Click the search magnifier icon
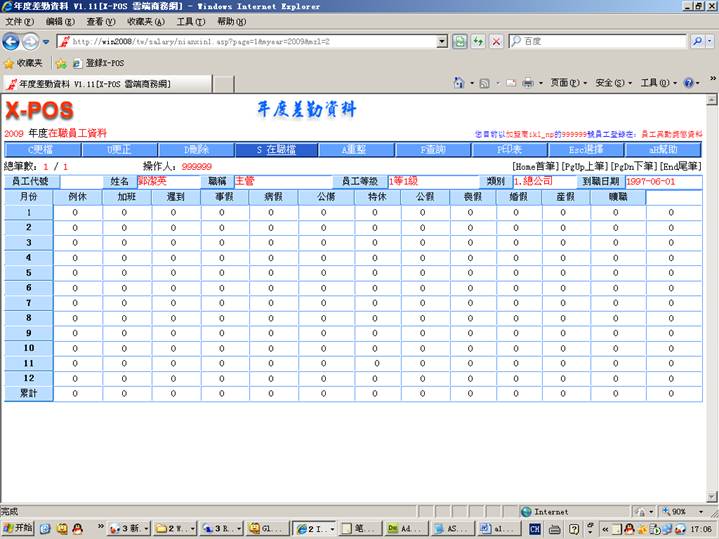719x539 pixels. click(x=697, y=41)
